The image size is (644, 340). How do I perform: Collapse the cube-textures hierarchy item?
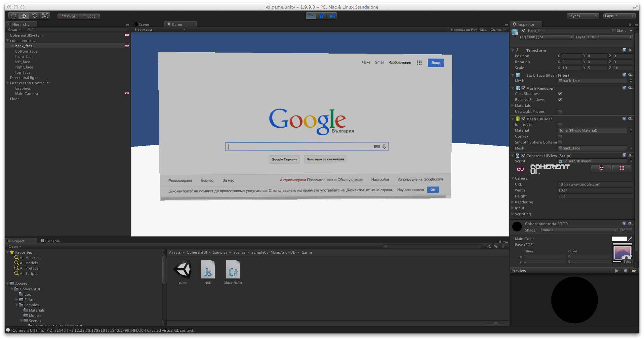(8, 41)
